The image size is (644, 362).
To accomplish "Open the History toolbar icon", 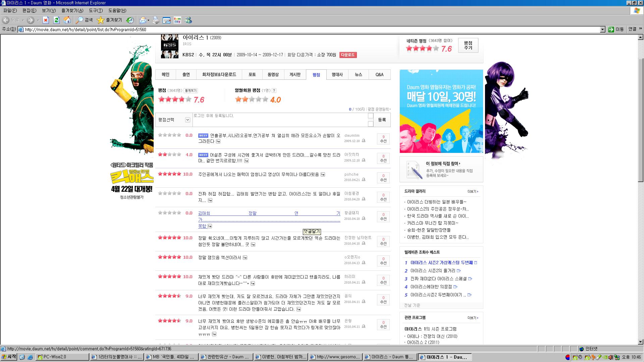I will tap(130, 20).
